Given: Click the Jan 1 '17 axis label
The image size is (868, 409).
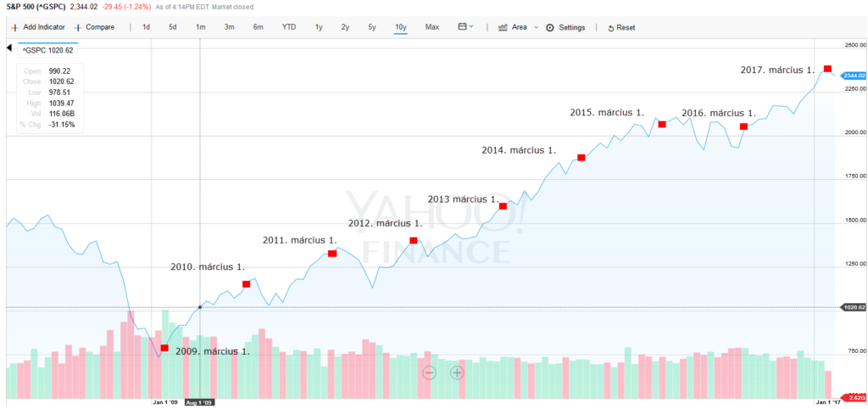Looking at the screenshot, I should [829, 402].
